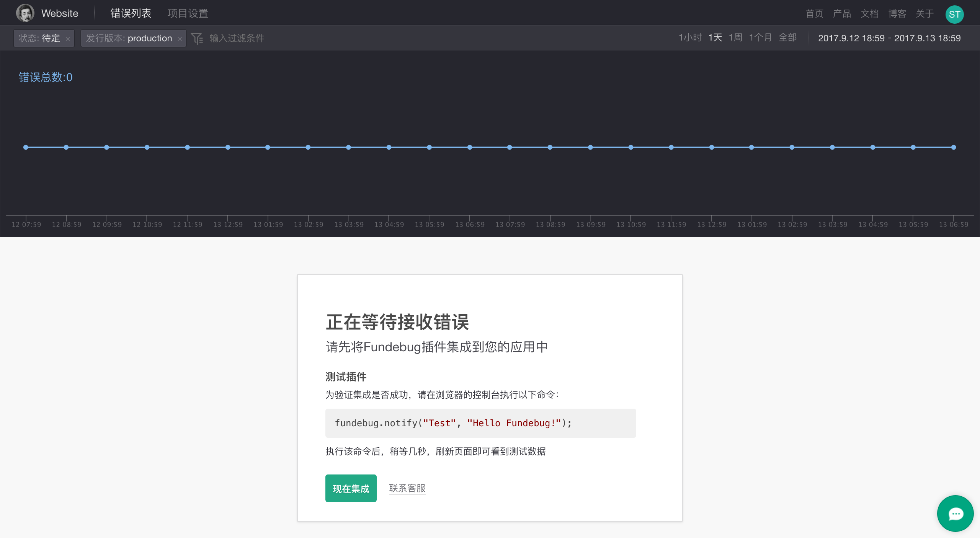Open 产品 nav link
The image size is (980, 538).
click(842, 14)
